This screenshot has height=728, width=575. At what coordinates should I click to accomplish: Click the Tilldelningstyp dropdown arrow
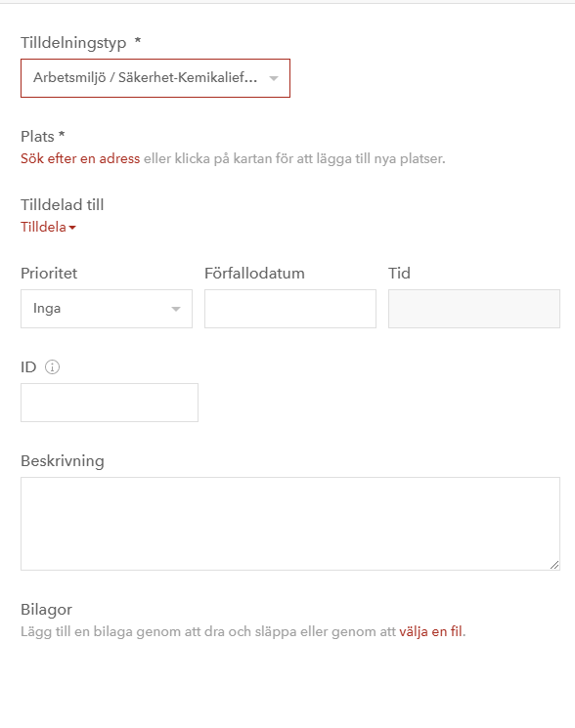(274, 78)
